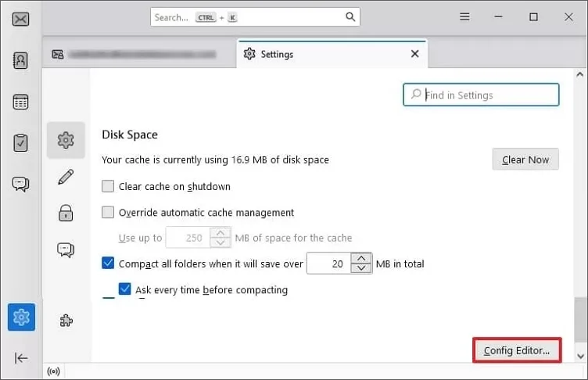Enable Clear cache on shutdown
This screenshot has height=380, width=588.
pyautogui.click(x=108, y=186)
